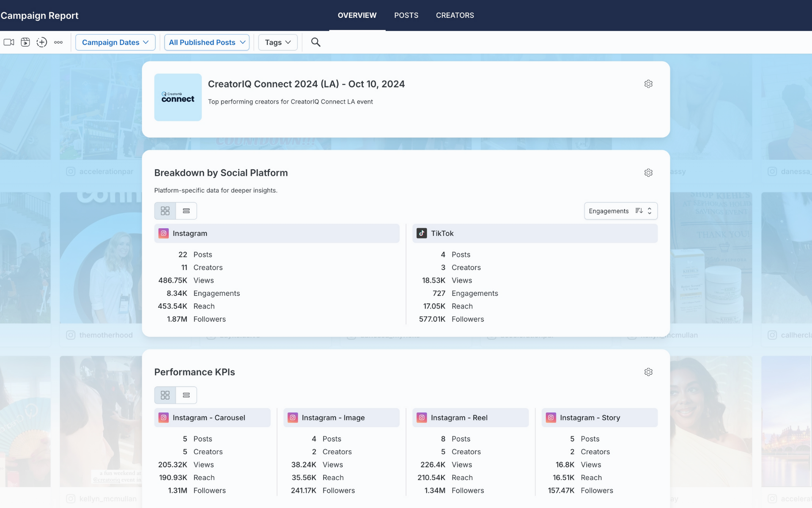Screen dimensions: 812x508
Task: Click the Reels icon in the top toolbar
Action: coord(25,42)
